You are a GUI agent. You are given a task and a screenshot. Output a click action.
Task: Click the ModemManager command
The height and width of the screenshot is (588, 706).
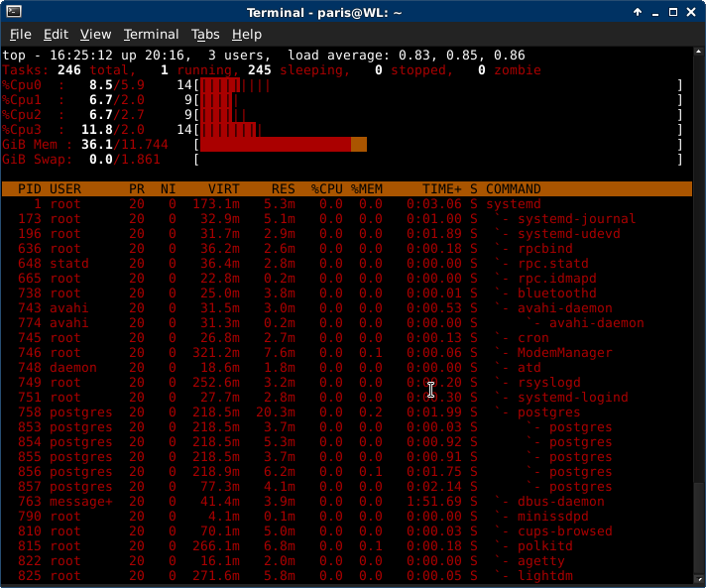pos(564,353)
